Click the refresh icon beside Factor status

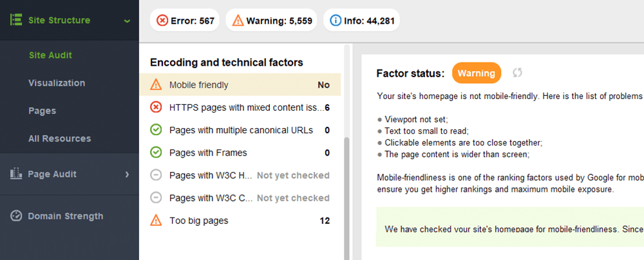pyautogui.click(x=517, y=73)
